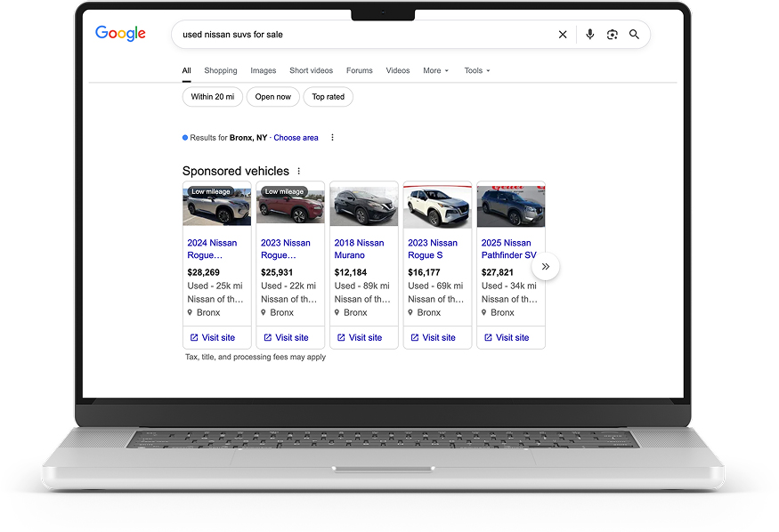This screenshot has width=779, height=532.
Task: Open the Tools dropdown
Action: pyautogui.click(x=476, y=70)
